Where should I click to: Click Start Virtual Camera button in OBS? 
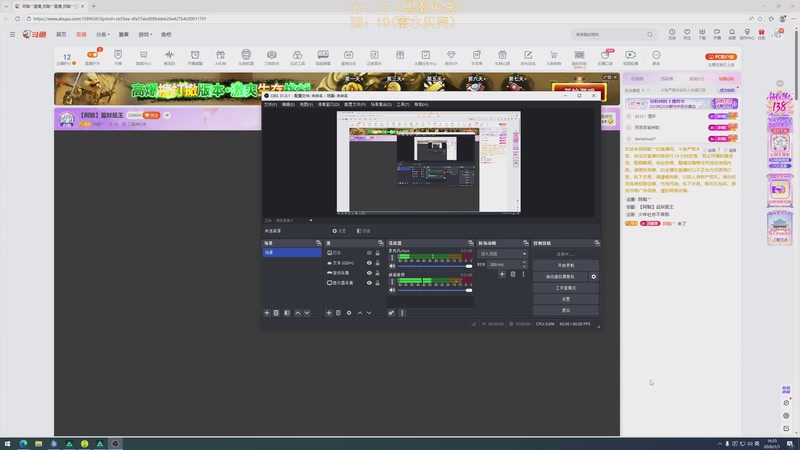click(x=560, y=277)
